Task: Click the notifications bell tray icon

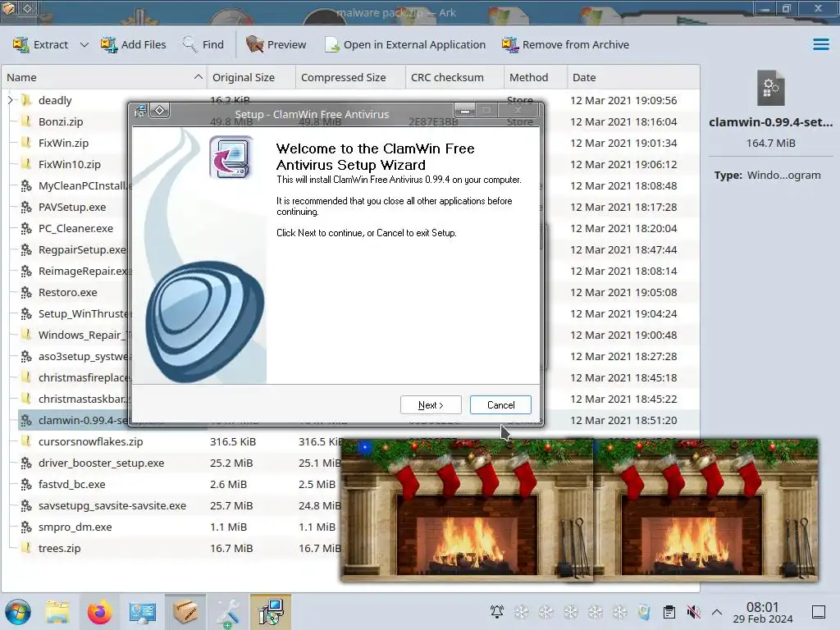Action: pyautogui.click(x=496, y=611)
